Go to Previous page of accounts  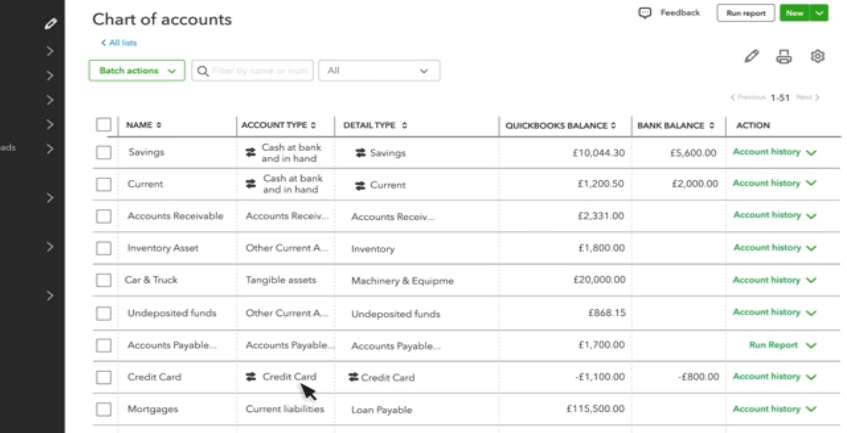tap(748, 97)
